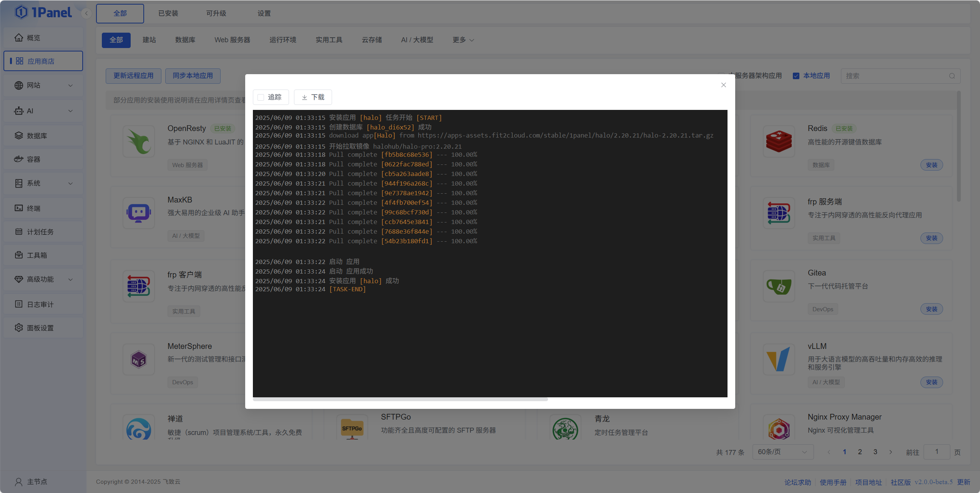Switch to the 已安装 tab
Screen dimensions: 980x493
[168, 13]
